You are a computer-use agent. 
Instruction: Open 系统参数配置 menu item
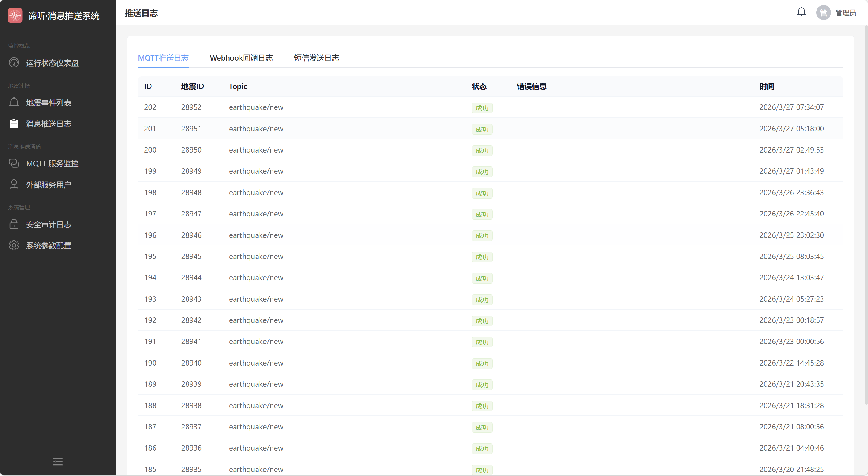click(49, 246)
